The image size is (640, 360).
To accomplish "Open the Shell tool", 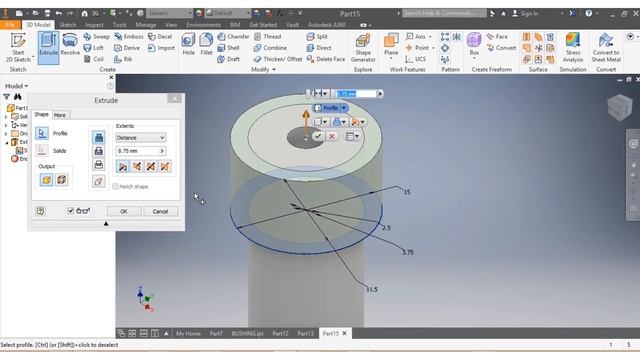I will pos(228,48).
